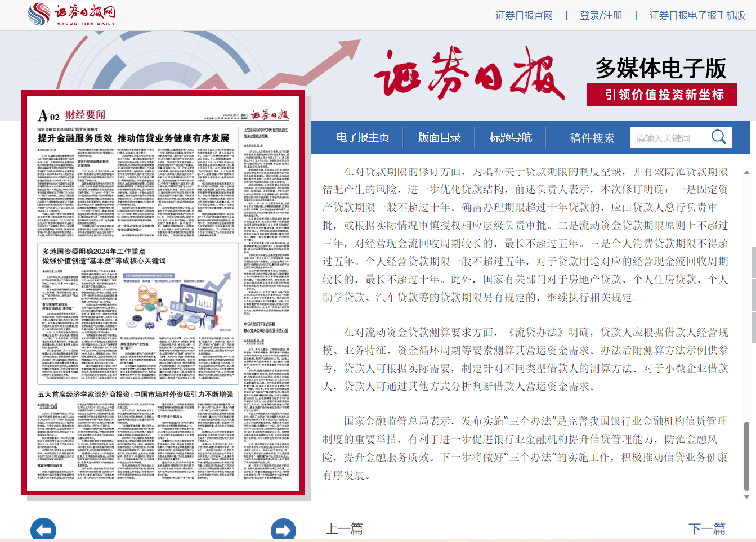Select 标题导航 tab
Viewport: 756px width, 542px height.
click(x=511, y=138)
